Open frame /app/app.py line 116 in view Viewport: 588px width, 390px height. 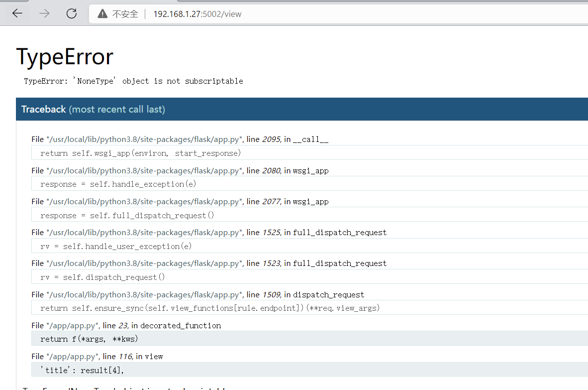(x=97, y=356)
